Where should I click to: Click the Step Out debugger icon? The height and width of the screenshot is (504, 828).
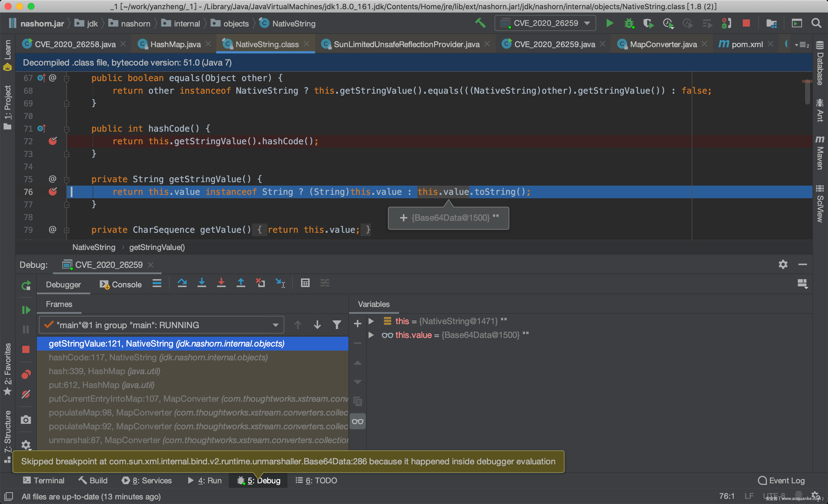pyautogui.click(x=241, y=283)
